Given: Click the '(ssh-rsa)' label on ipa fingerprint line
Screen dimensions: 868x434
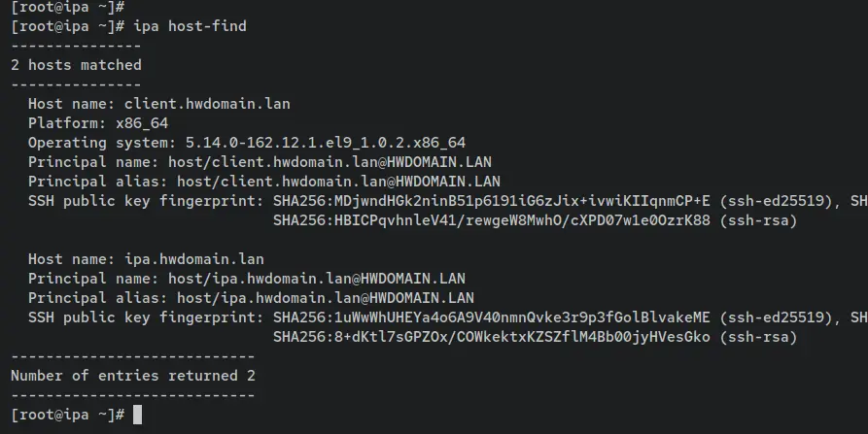Looking at the screenshot, I should [758, 337].
